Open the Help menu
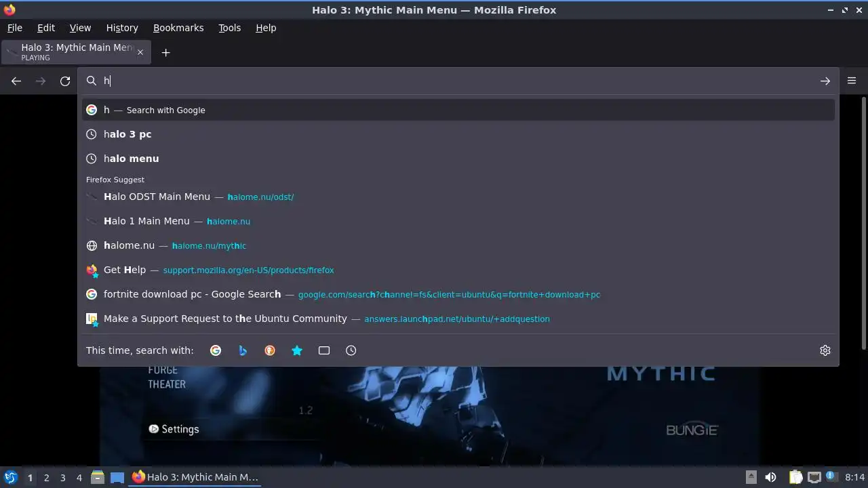 point(266,28)
